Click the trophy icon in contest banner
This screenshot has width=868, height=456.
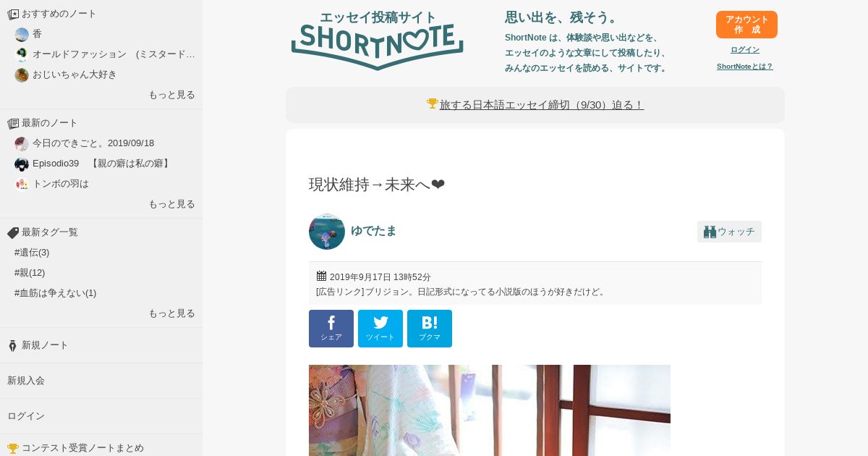point(433,104)
